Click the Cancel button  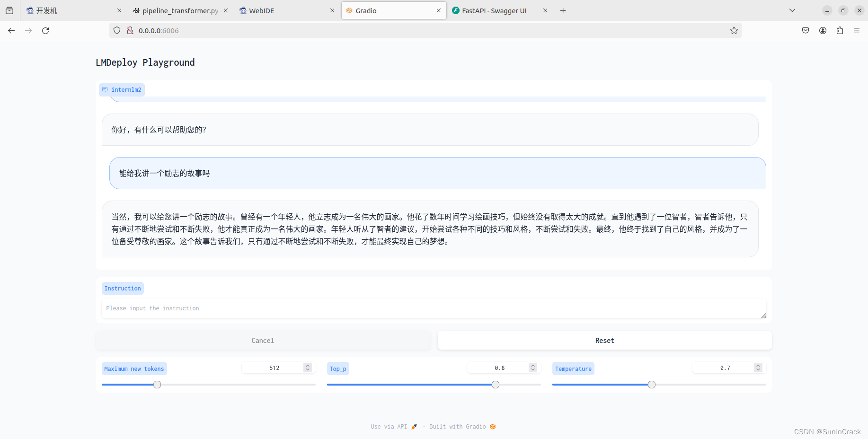pos(263,341)
